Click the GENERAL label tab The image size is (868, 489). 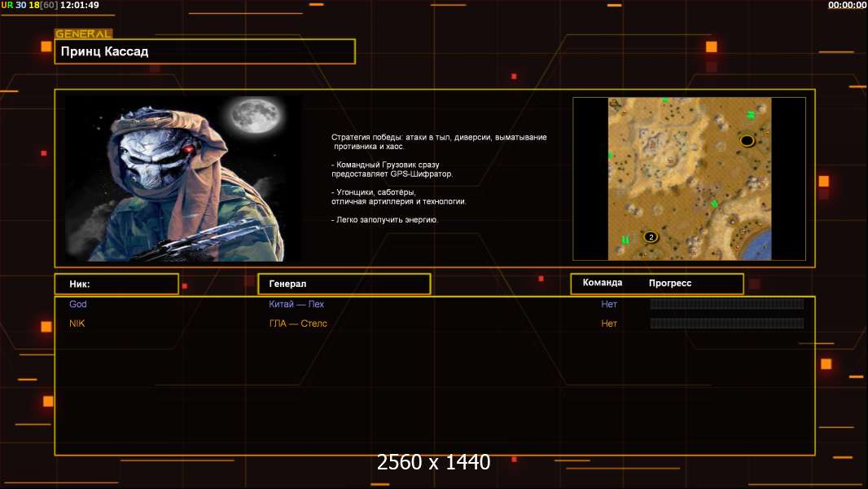(x=84, y=33)
